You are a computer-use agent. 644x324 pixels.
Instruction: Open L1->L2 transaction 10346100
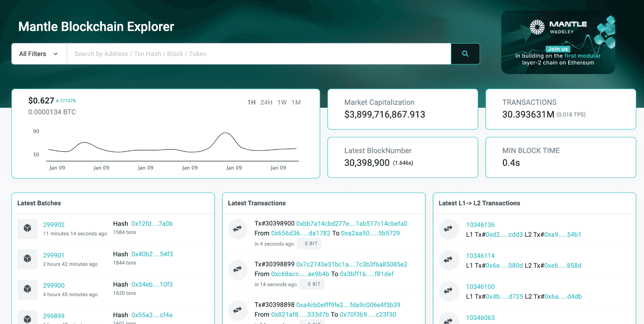(480, 287)
